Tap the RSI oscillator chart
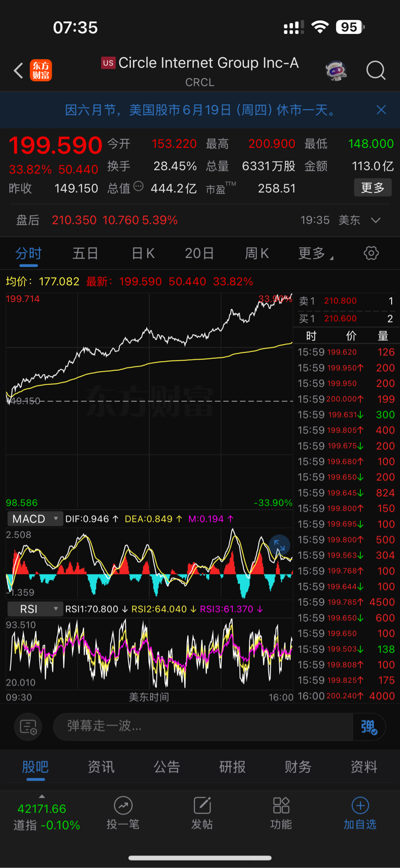Screen dimensions: 400x868 149,654
